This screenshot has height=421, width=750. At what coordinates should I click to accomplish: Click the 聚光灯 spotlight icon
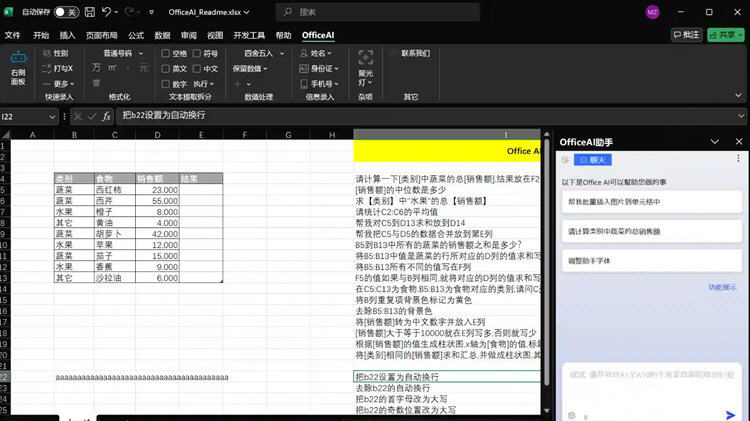[x=365, y=57]
